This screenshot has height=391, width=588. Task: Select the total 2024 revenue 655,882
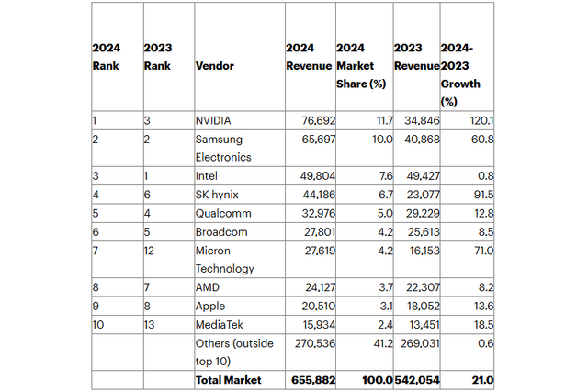(x=304, y=379)
